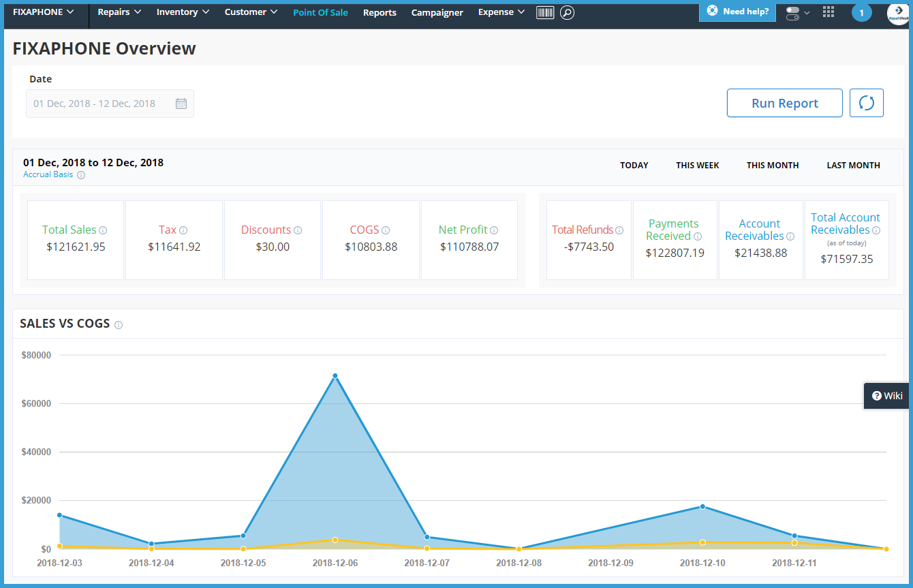
Task: Open the Campaigner menu item
Action: pos(437,12)
